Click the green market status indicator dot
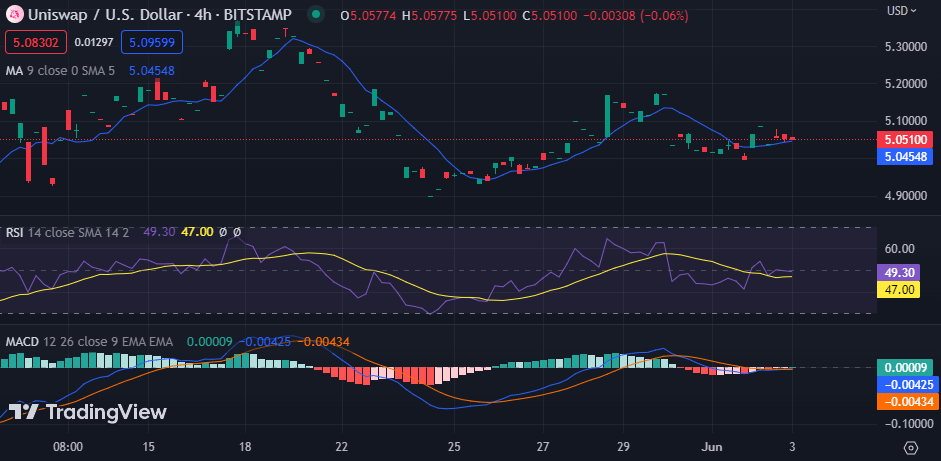 pyautogui.click(x=316, y=15)
